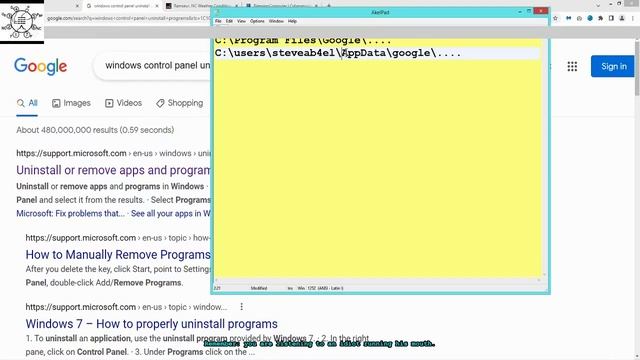Open 'Microsoft: Fix problems that...' sublink
Image resolution: width=640 pixels, height=360 pixels.
pos(71,213)
